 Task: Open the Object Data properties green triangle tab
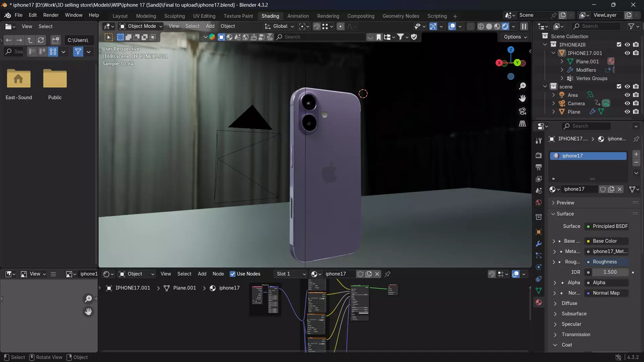tap(539, 291)
